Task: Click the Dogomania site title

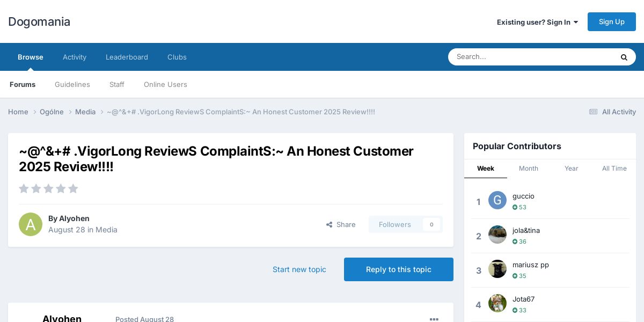Action: pyautogui.click(x=39, y=21)
